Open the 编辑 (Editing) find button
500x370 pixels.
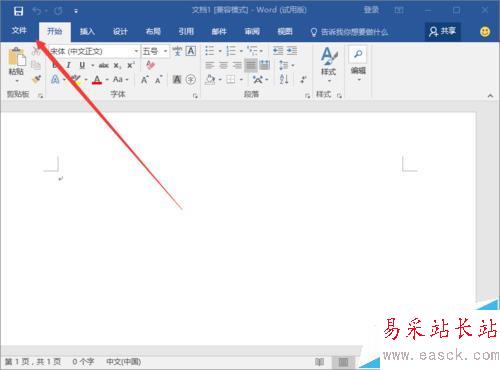(x=358, y=63)
